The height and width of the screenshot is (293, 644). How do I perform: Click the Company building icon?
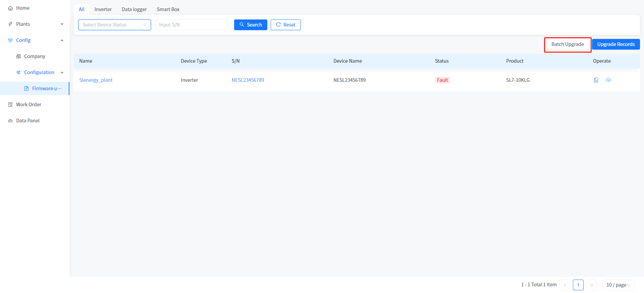[18, 56]
